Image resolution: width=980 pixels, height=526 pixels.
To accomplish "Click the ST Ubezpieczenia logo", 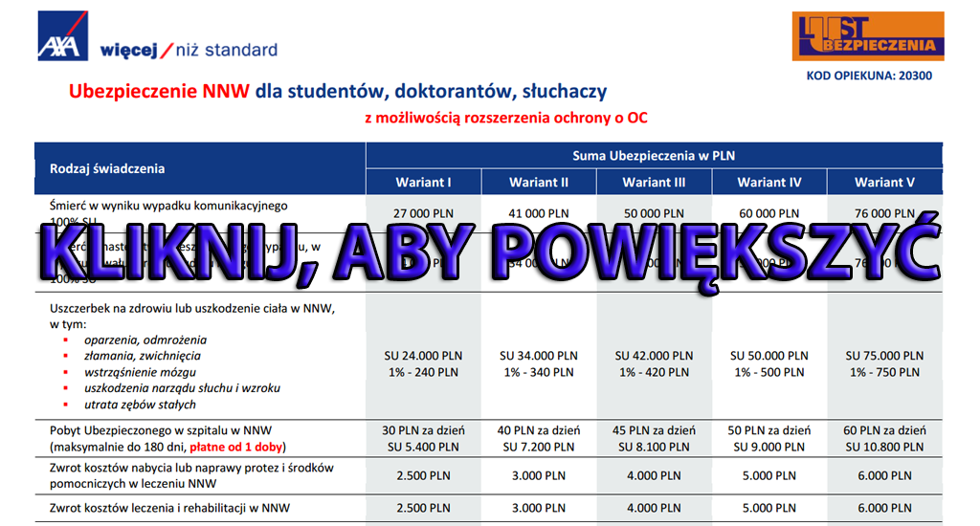I will click(868, 36).
